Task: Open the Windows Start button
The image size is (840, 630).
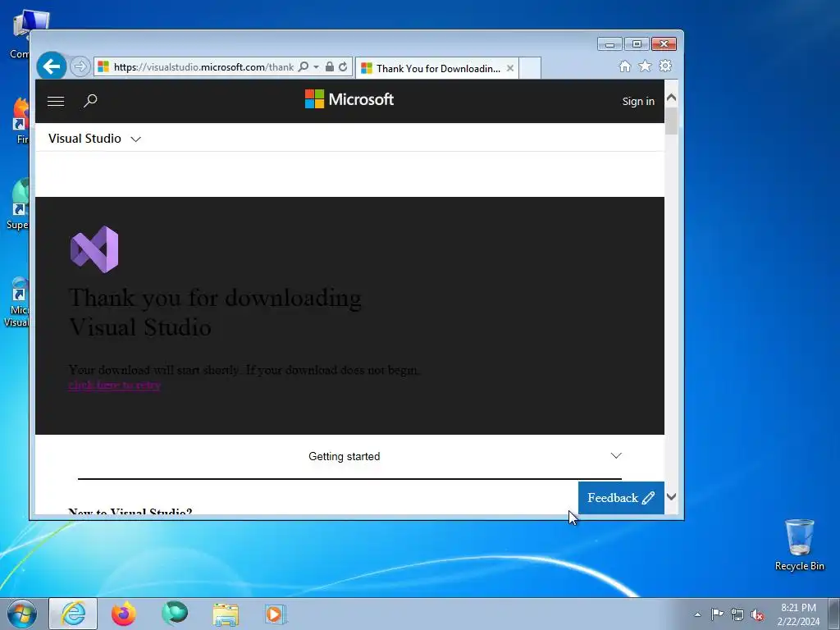Action: (22, 614)
